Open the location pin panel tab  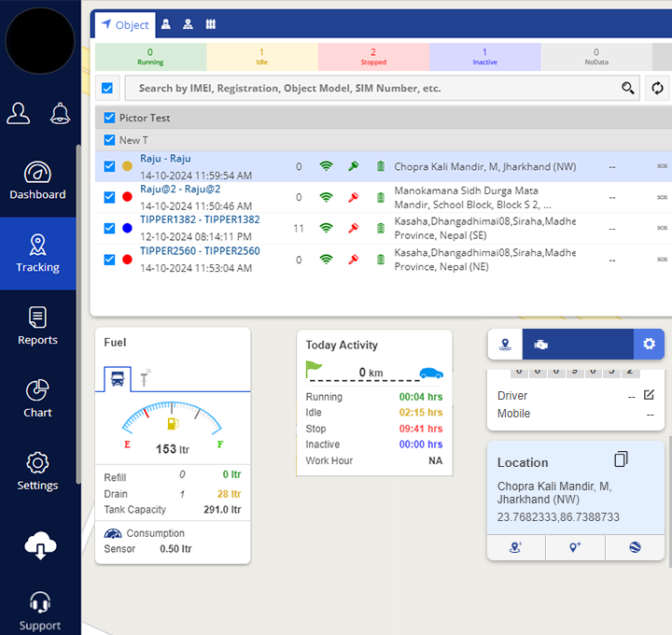pos(505,345)
